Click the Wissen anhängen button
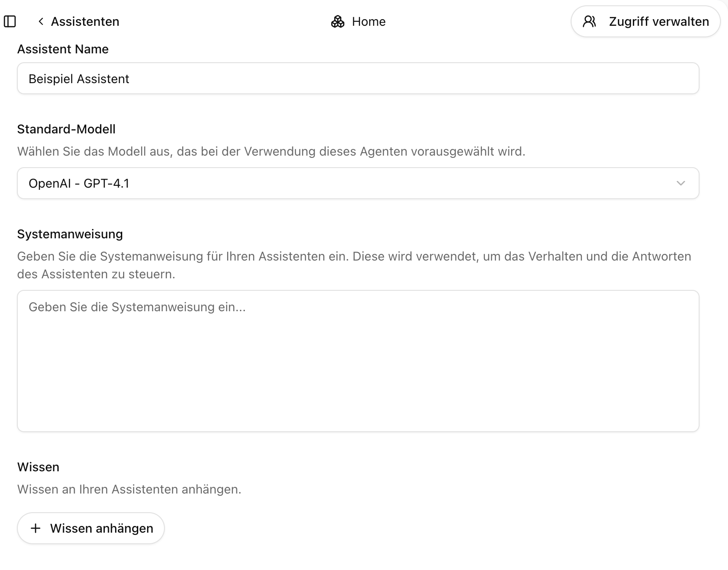 tap(91, 528)
